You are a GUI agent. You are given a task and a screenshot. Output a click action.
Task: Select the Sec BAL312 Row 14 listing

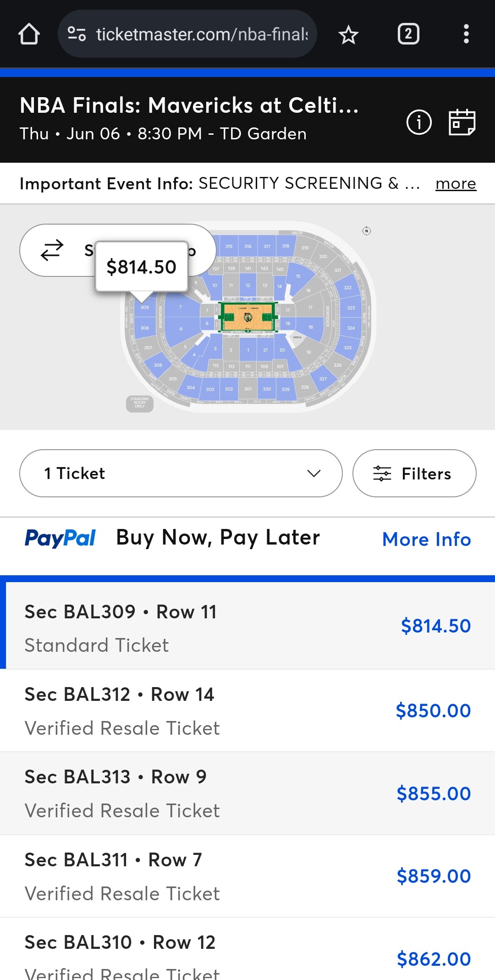pyautogui.click(x=247, y=710)
